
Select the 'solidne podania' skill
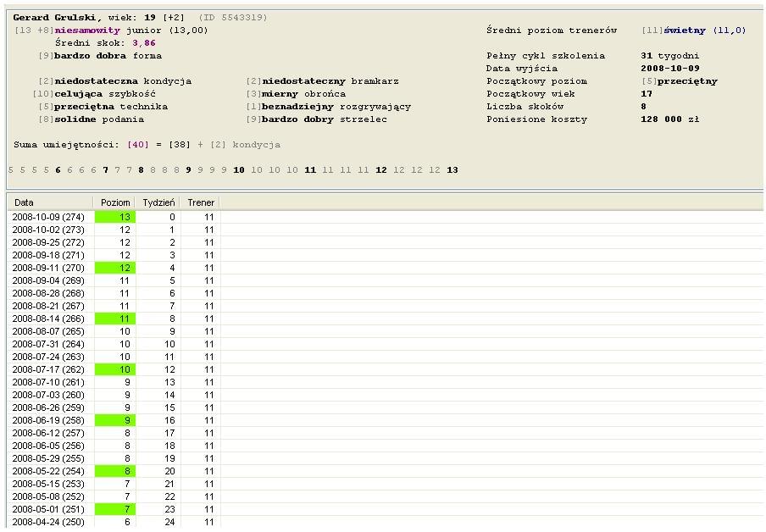coord(98,119)
